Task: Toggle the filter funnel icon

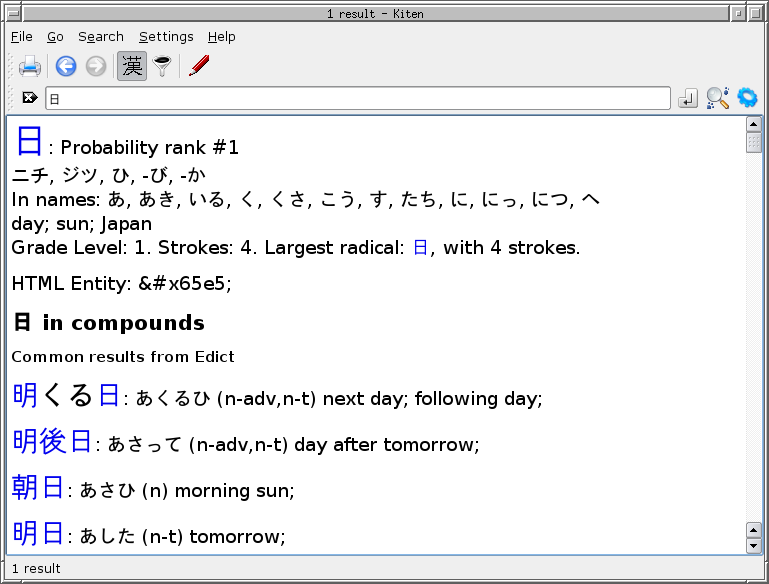Action: pos(162,66)
